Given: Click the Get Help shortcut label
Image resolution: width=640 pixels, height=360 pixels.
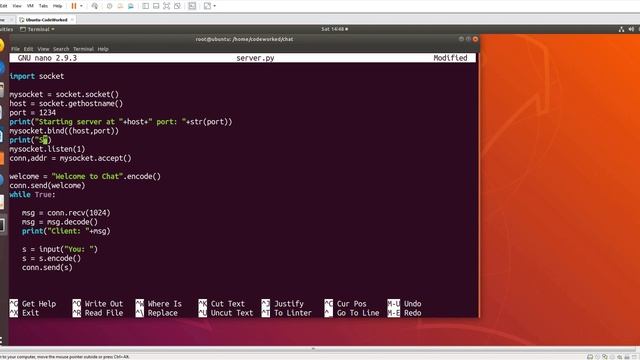Looking at the screenshot, I should click(39, 304).
